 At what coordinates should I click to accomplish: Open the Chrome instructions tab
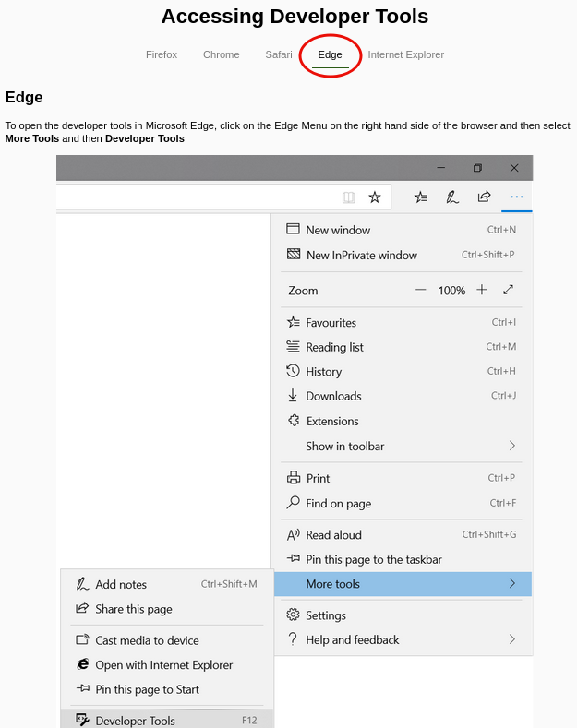(222, 54)
